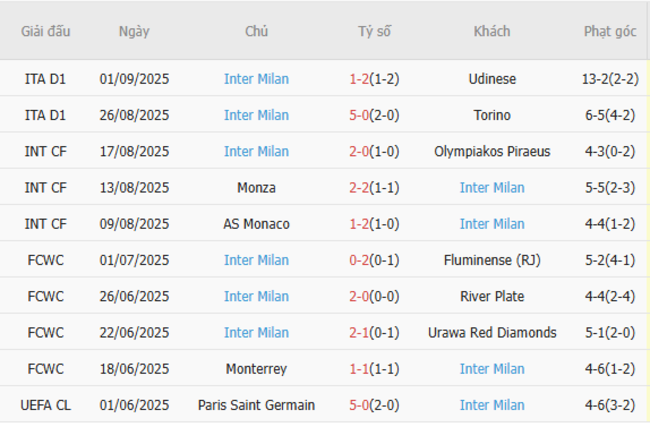This screenshot has width=650, height=427.
Task: Click Urawa Red Diamonds team name
Action: (x=492, y=333)
